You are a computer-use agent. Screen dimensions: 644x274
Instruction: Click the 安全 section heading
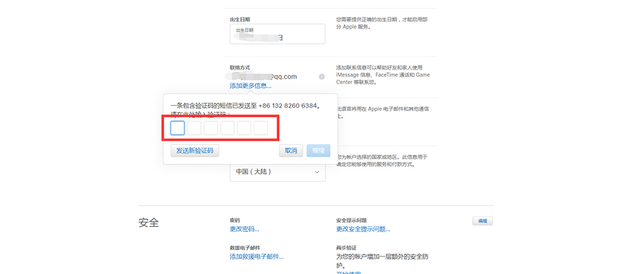click(149, 223)
